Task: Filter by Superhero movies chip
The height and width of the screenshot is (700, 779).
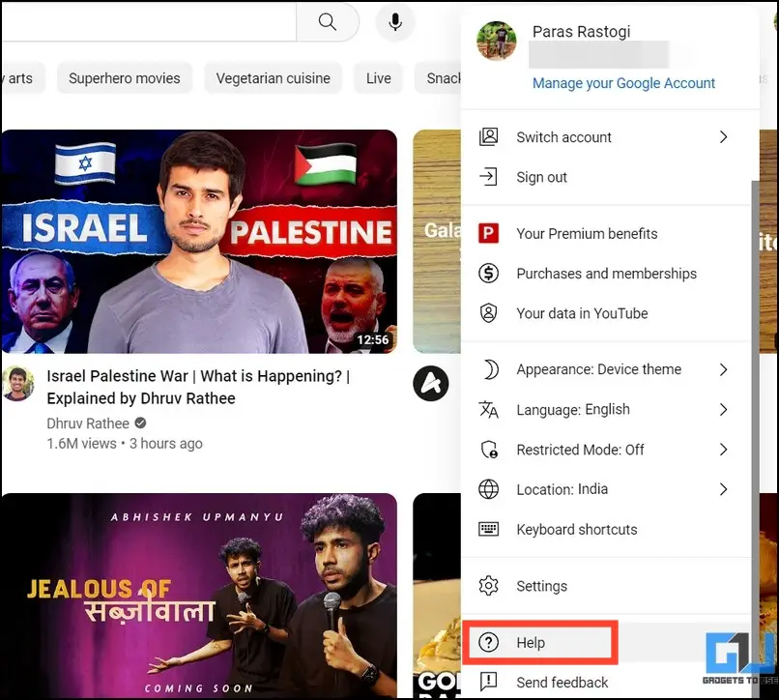Action: [125, 78]
